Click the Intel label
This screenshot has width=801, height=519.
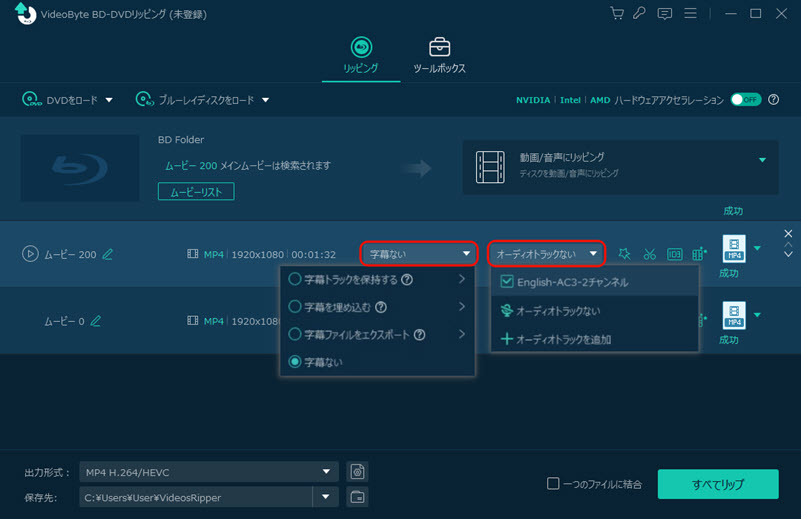(570, 100)
